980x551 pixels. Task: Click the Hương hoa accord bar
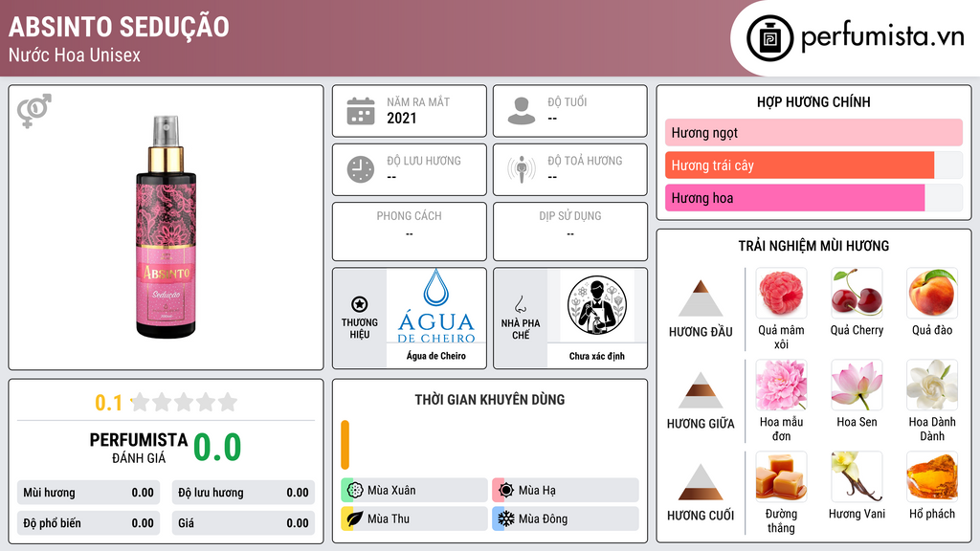[813, 198]
